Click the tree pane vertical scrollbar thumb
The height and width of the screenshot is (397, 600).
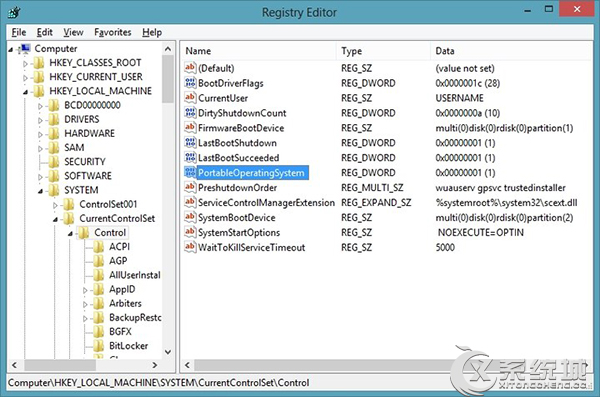pyautogui.click(x=168, y=79)
